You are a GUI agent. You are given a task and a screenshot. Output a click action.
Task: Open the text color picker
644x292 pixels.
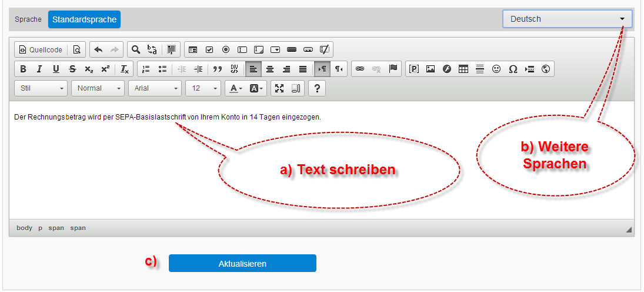click(236, 88)
